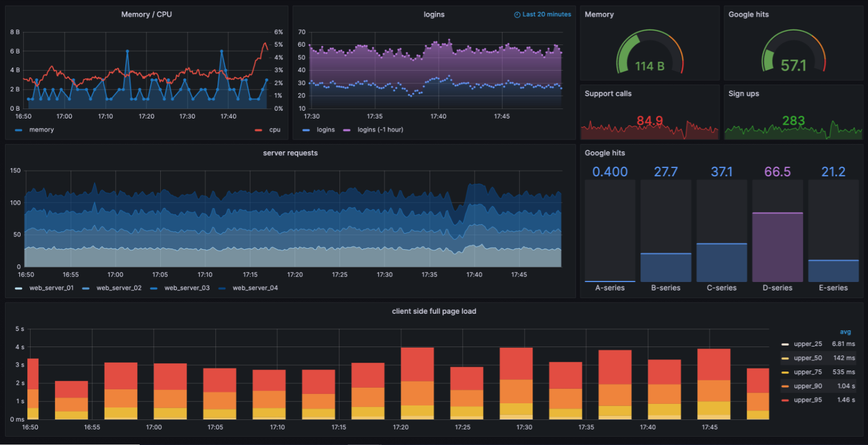The image size is (868, 445).
Task: Toggle upper_95 series in legend
Action: pos(808,400)
